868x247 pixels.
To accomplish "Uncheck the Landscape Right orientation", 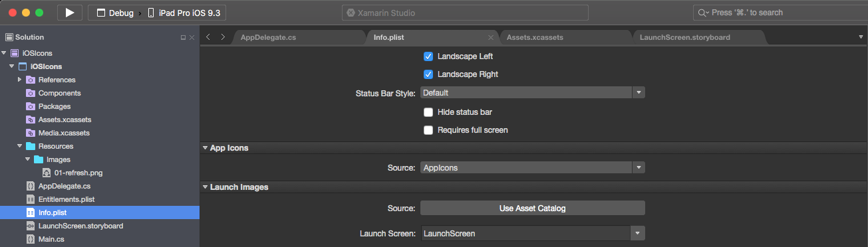I will 429,74.
